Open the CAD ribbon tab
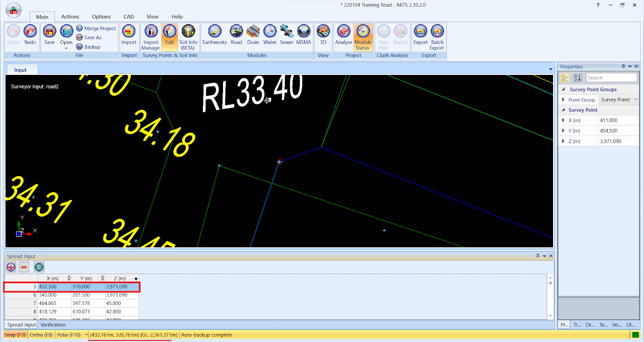Screen dimensions: 644x342 pyautogui.click(x=129, y=17)
